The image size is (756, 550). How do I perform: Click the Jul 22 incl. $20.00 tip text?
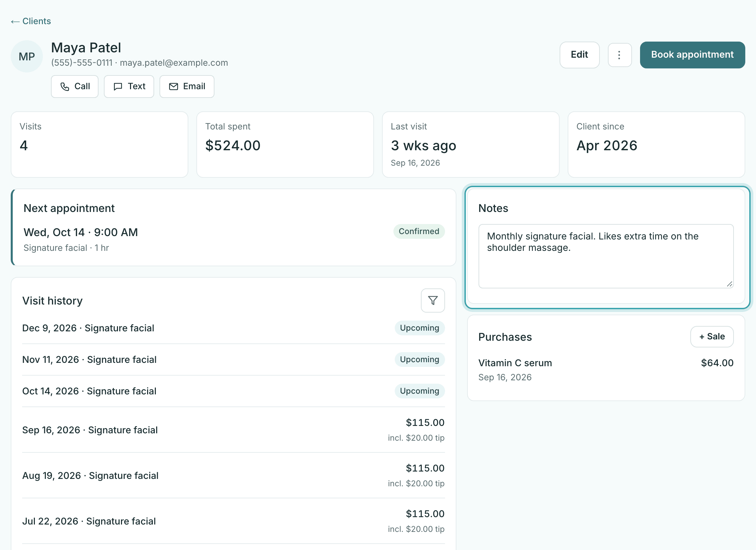[416, 529]
